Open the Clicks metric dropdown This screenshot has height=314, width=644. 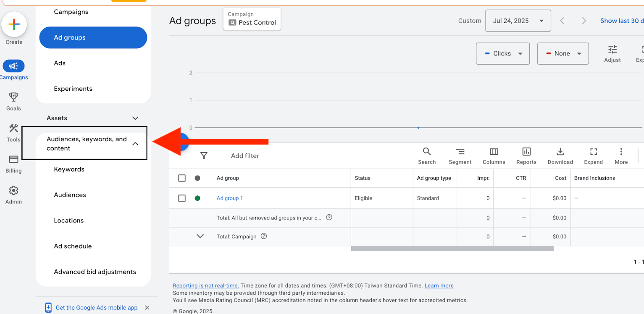tap(502, 53)
